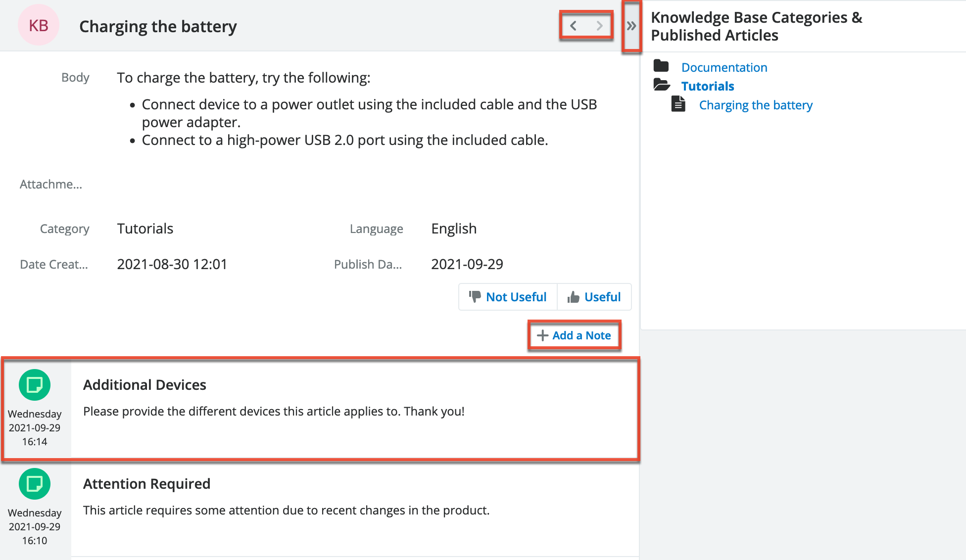Image resolution: width=966 pixels, height=560 pixels.
Task: Go to next record with right chevron
Action: 599,26
